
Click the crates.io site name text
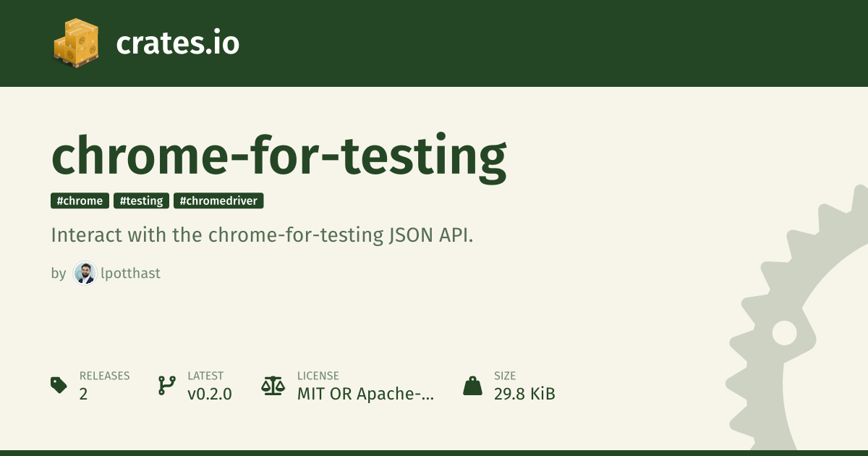pos(177,43)
